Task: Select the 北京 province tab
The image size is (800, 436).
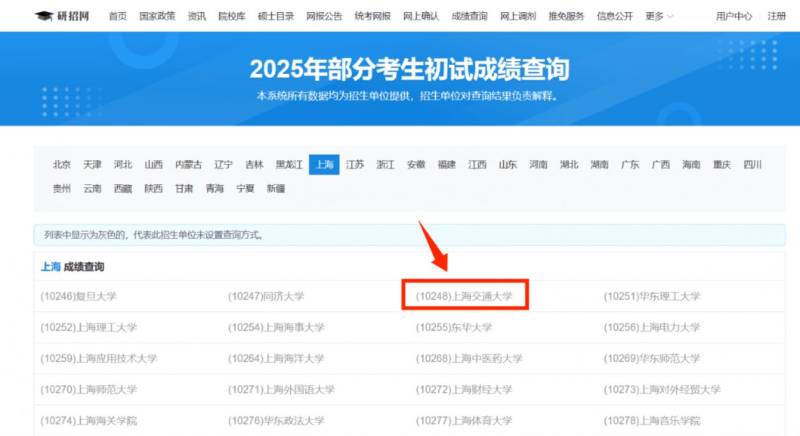Action: tap(62, 165)
